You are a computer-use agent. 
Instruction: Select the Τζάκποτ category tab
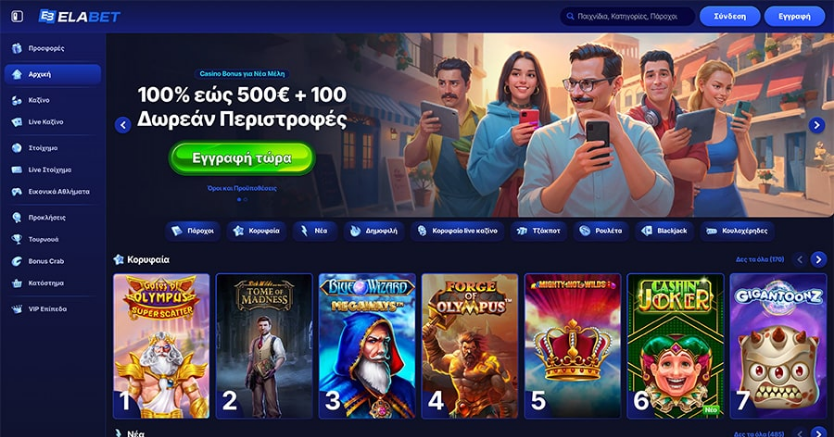[539, 231]
